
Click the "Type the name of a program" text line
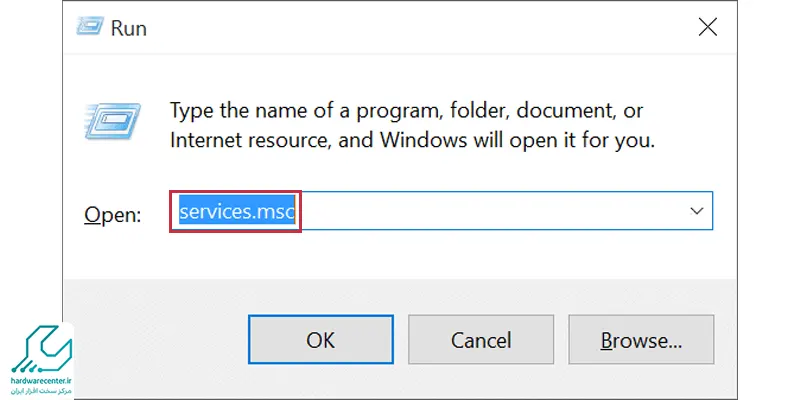407,111
